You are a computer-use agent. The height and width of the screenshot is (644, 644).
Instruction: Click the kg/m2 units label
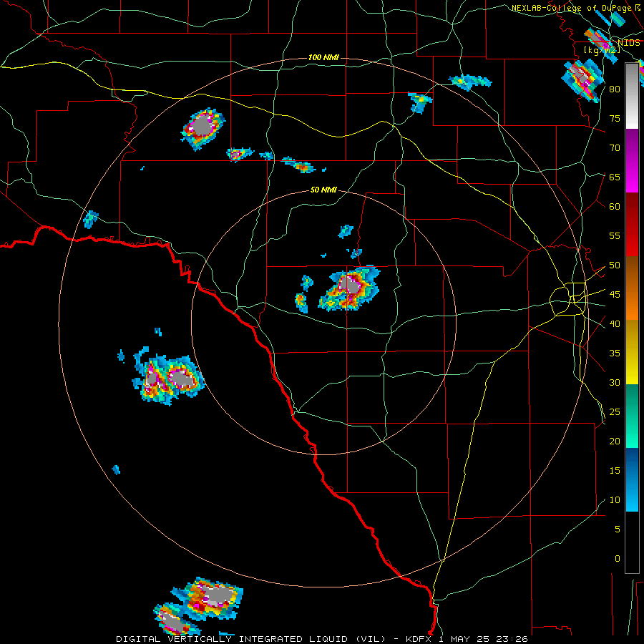click(x=602, y=50)
